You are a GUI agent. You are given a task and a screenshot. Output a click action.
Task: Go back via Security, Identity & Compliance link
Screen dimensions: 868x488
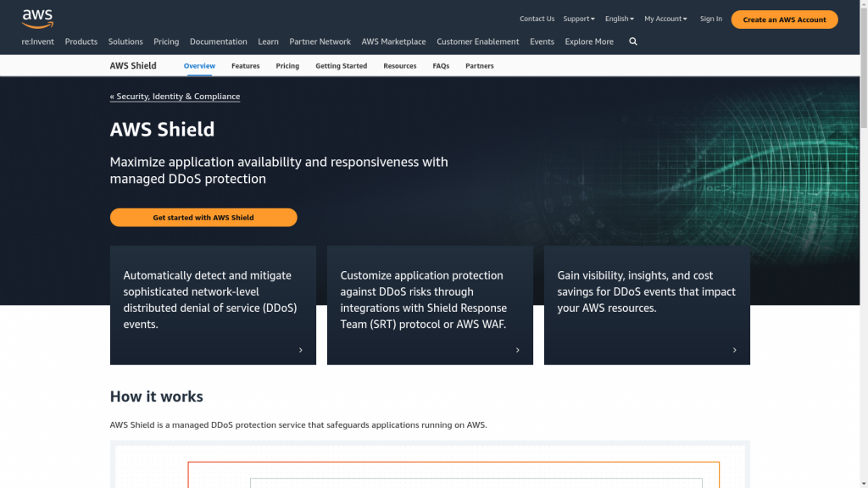tap(175, 96)
